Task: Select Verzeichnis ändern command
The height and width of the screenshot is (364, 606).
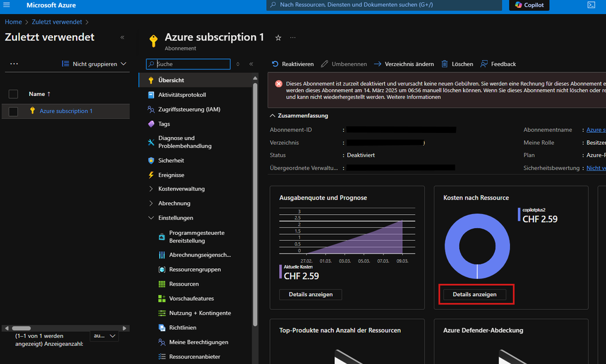Action: click(x=404, y=64)
